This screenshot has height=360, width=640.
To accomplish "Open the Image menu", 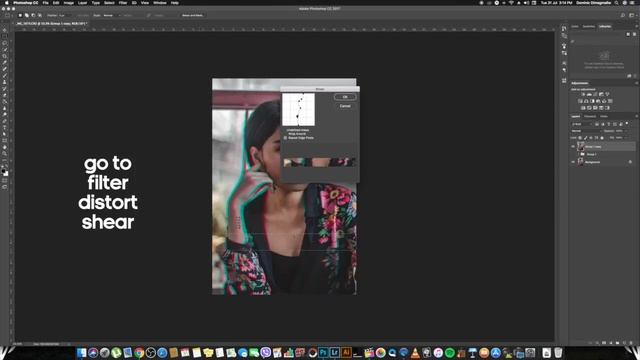I will point(69,3).
